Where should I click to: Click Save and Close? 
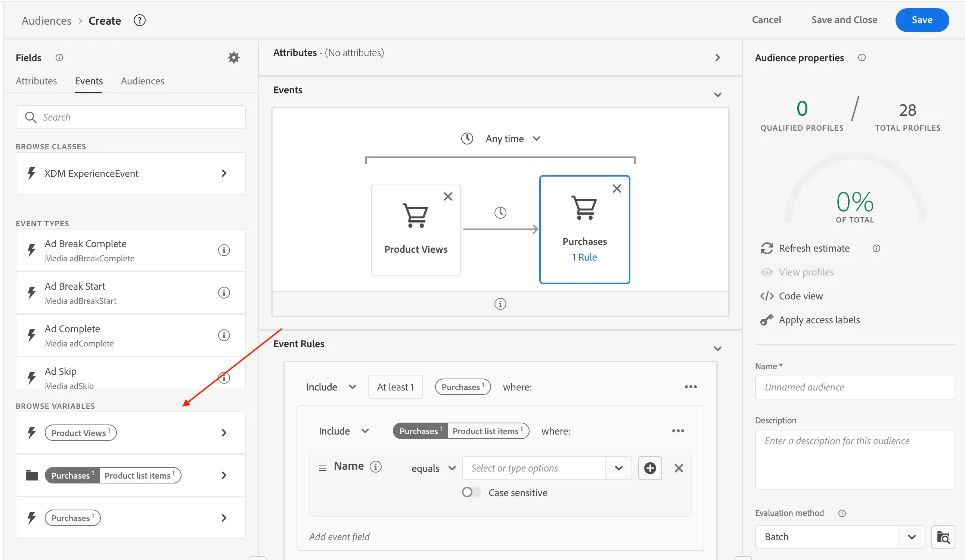[x=844, y=20]
